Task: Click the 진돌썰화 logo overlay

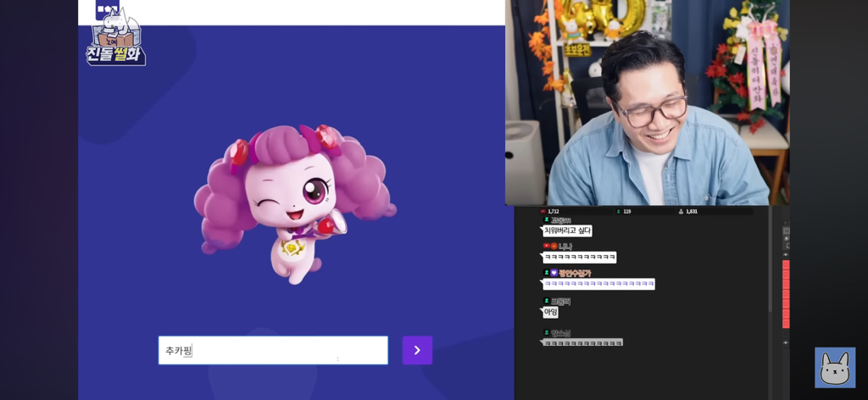Action: point(115,37)
